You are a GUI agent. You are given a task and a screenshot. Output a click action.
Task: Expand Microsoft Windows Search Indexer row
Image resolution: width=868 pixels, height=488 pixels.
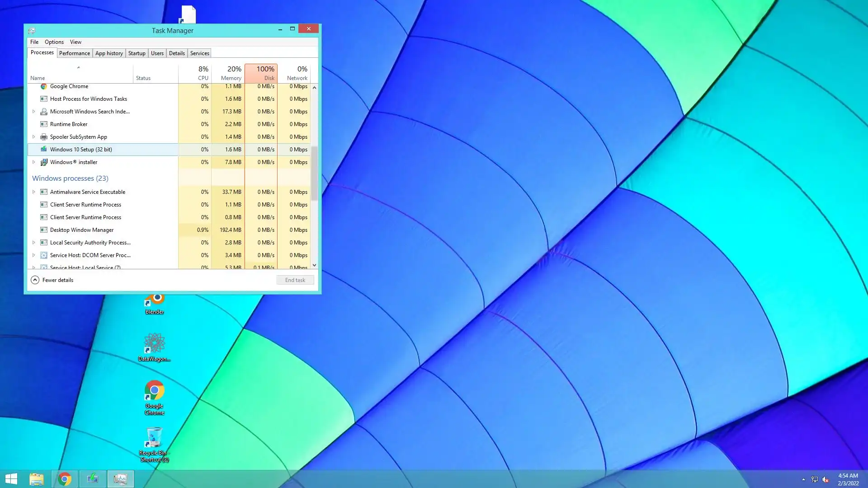coord(33,112)
